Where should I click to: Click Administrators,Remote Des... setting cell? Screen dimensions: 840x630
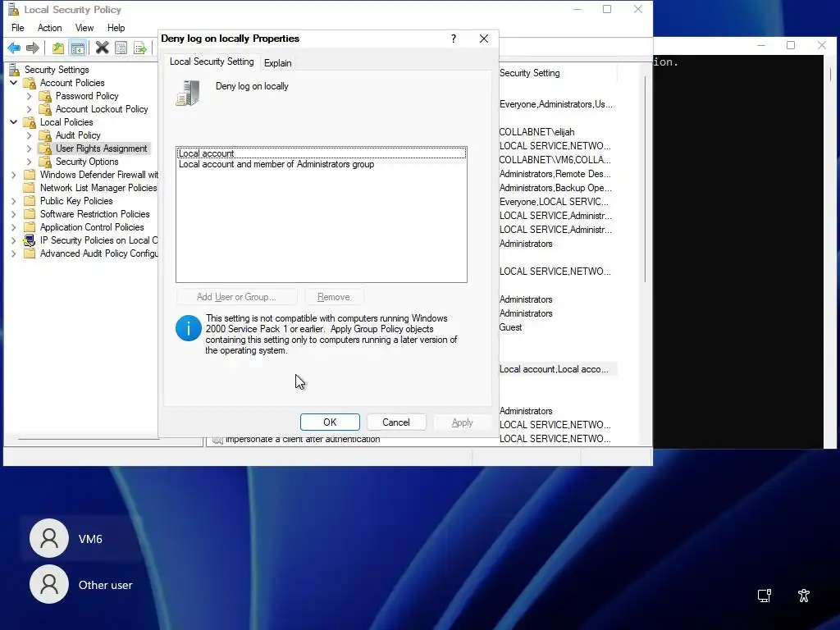click(555, 174)
